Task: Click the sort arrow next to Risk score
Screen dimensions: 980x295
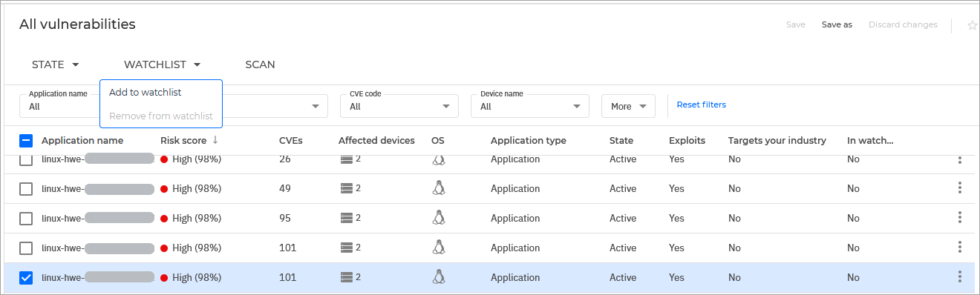Action: pyautogui.click(x=215, y=140)
